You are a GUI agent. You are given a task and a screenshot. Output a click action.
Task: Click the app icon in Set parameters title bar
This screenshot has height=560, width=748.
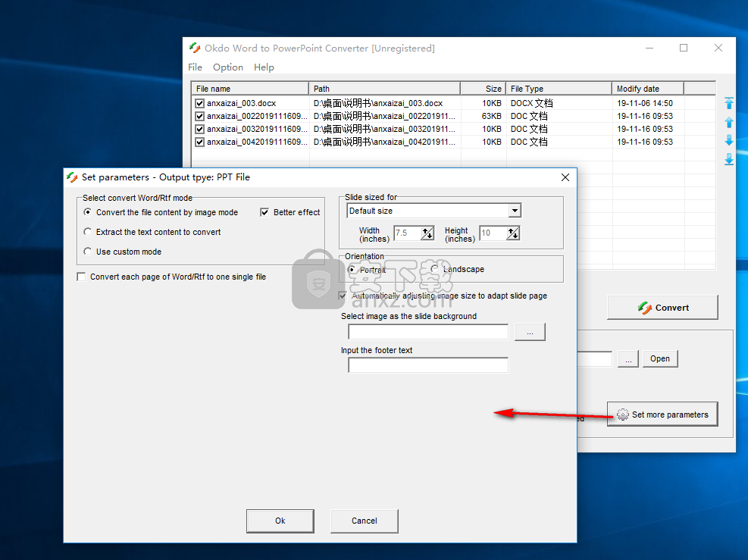pyautogui.click(x=72, y=177)
